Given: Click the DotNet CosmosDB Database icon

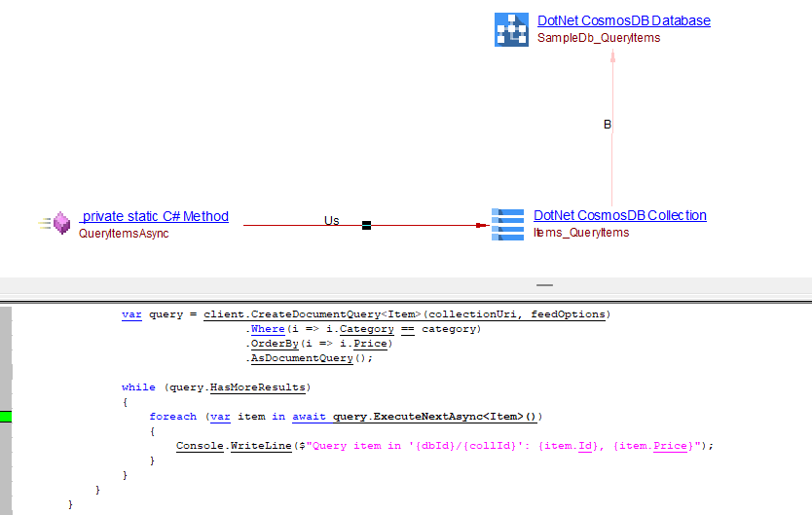Looking at the screenshot, I should [x=511, y=29].
